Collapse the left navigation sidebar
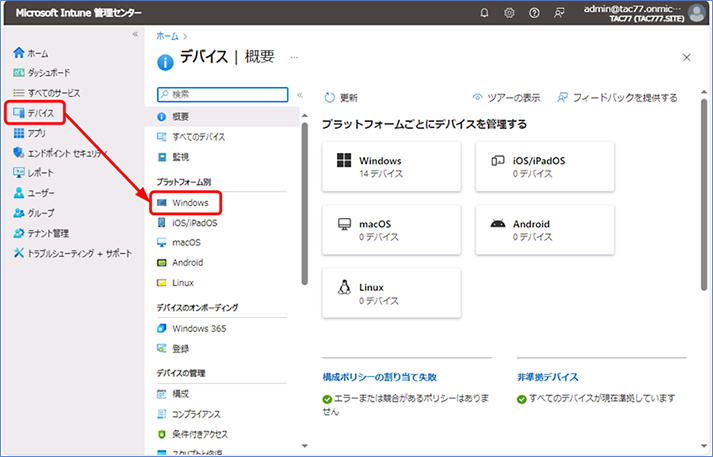Screen dimensions: 713x457 tap(135, 34)
